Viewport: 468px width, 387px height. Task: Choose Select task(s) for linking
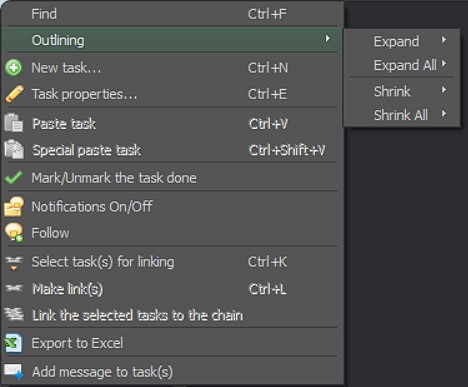173,262
